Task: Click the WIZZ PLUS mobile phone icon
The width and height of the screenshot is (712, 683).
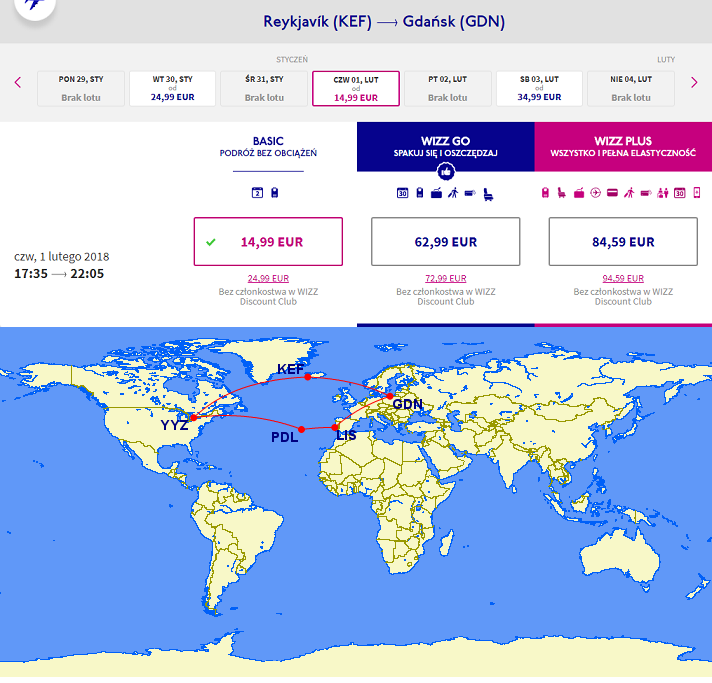Action: (x=697, y=193)
